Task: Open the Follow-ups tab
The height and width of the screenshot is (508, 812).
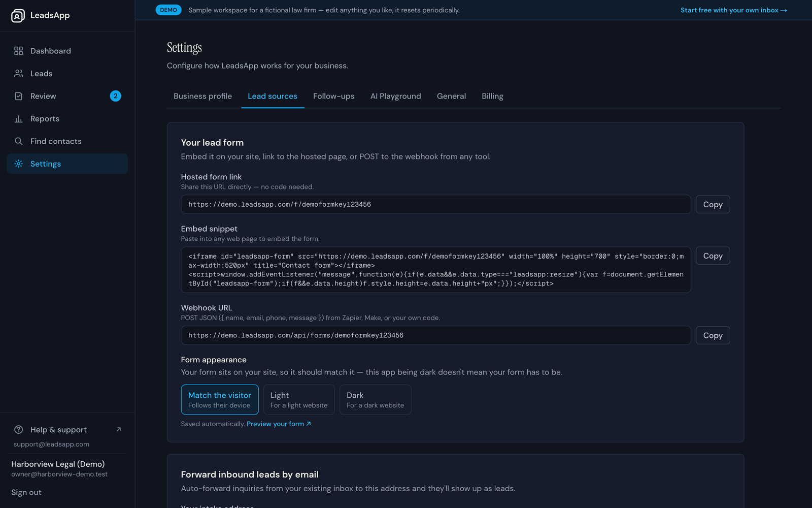Action: coord(334,96)
